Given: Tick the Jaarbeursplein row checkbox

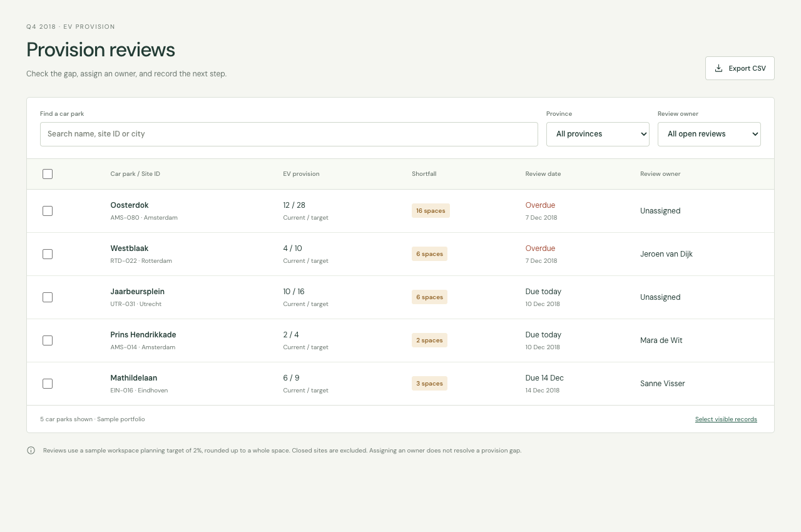Looking at the screenshot, I should (48, 297).
